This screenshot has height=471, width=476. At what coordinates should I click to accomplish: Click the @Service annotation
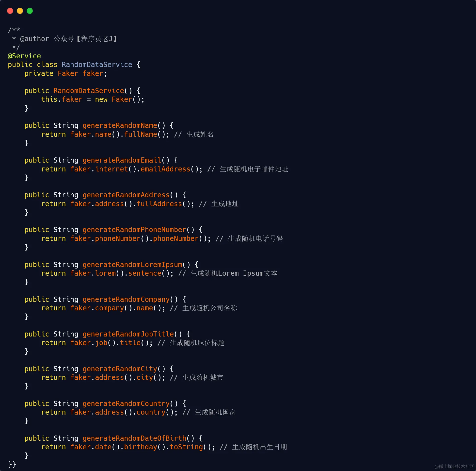point(24,56)
